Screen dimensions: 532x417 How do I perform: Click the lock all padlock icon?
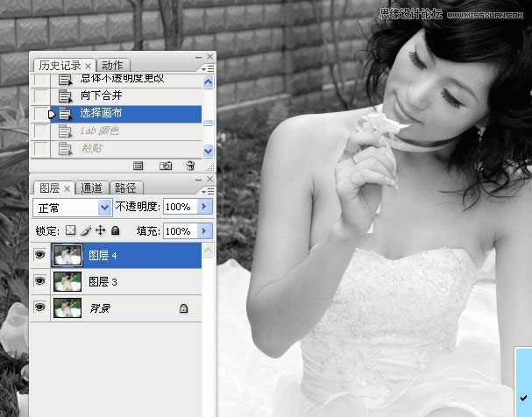pyautogui.click(x=115, y=231)
